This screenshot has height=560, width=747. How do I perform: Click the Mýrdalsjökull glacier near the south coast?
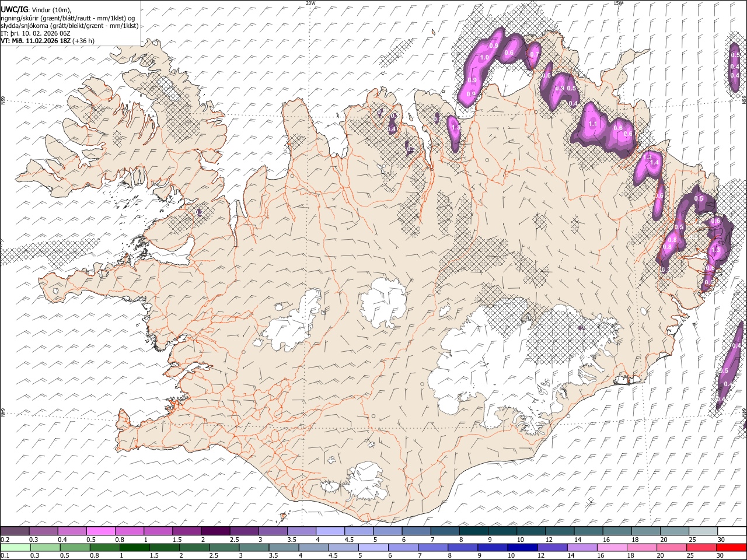point(365,481)
